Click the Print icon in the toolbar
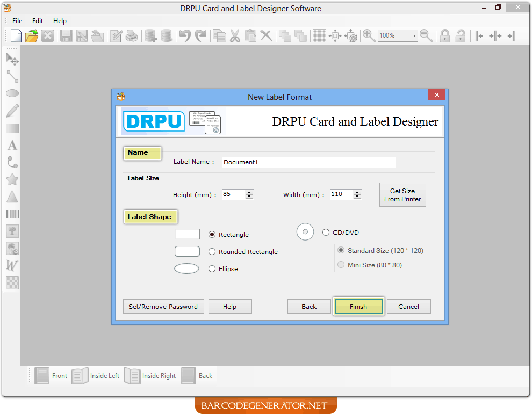Viewport: 532px width, 414px height. [132, 35]
